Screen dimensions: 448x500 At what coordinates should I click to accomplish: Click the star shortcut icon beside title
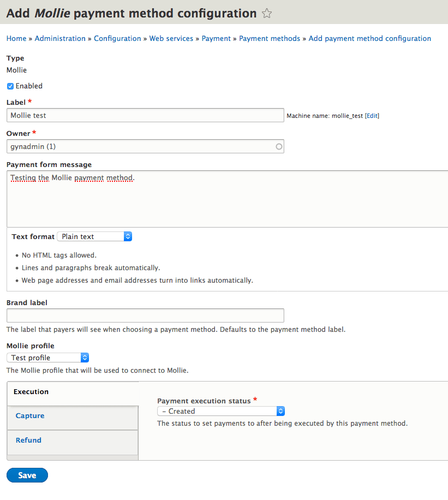click(267, 14)
